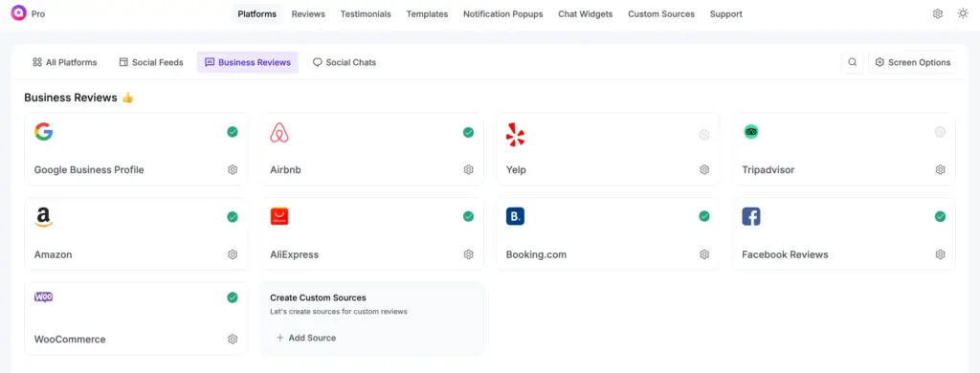Click Create Custom Sources heading
This screenshot has width=980, height=373.
pos(318,298)
